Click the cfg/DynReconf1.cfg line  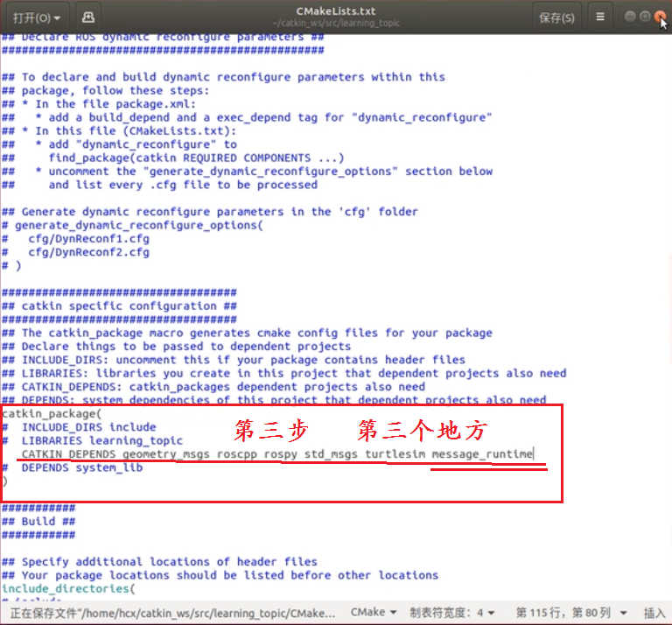pyautogui.click(x=88, y=239)
